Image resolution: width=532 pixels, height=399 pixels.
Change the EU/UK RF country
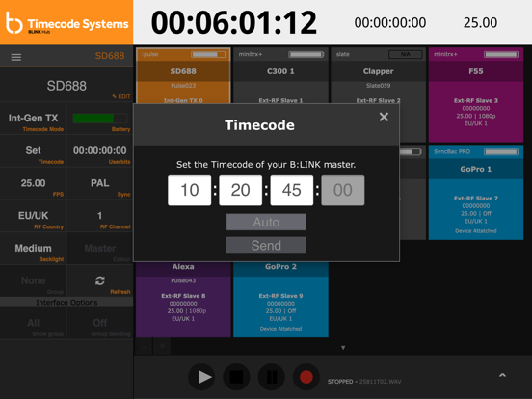click(33, 216)
